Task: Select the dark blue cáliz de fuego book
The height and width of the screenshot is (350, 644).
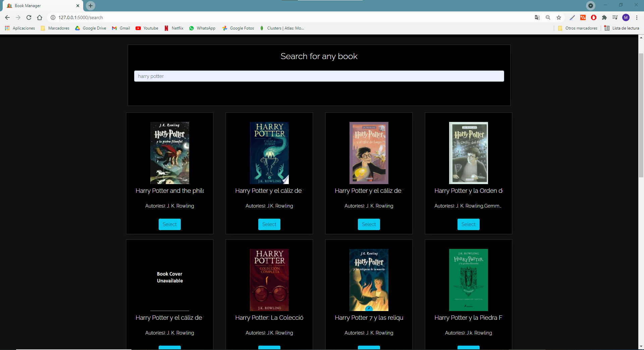Action: (x=269, y=224)
